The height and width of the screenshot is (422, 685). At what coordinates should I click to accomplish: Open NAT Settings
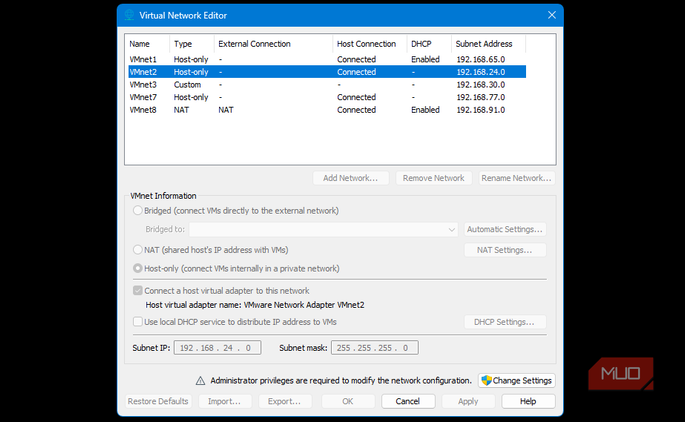pos(505,250)
